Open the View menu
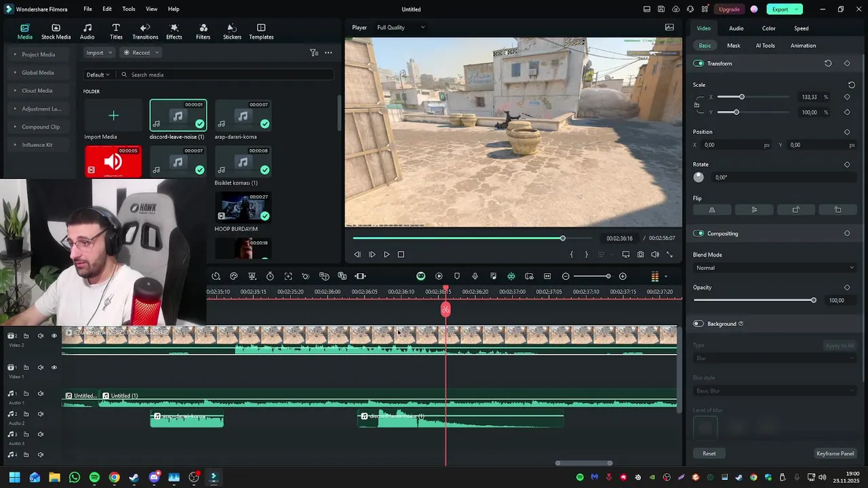The height and width of the screenshot is (488, 868). [x=151, y=9]
